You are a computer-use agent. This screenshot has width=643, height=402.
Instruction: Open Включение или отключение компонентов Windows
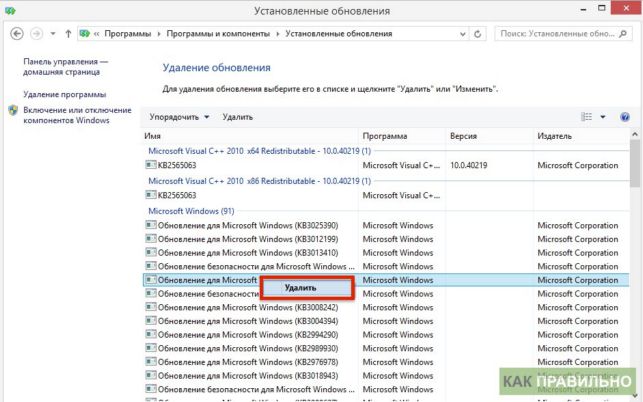[77, 115]
